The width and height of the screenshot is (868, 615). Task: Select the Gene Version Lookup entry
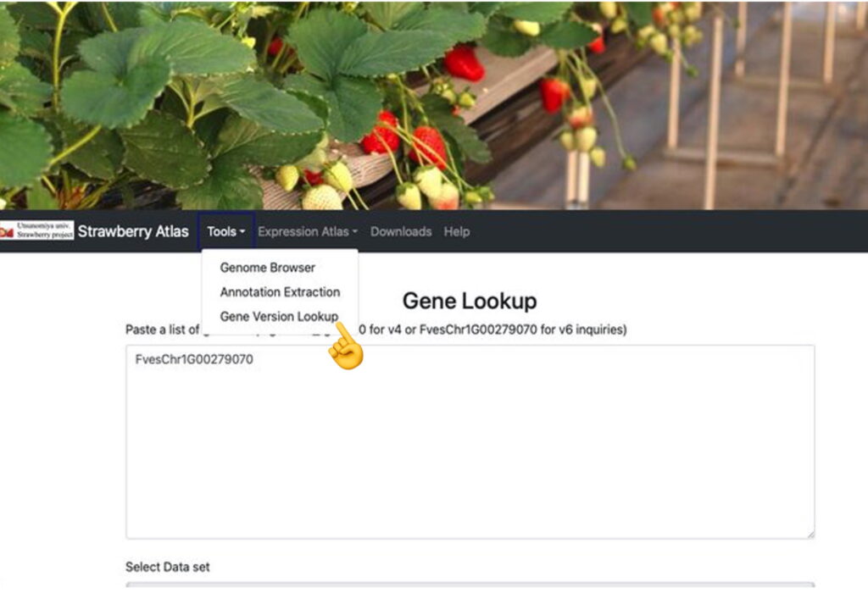[x=278, y=317]
